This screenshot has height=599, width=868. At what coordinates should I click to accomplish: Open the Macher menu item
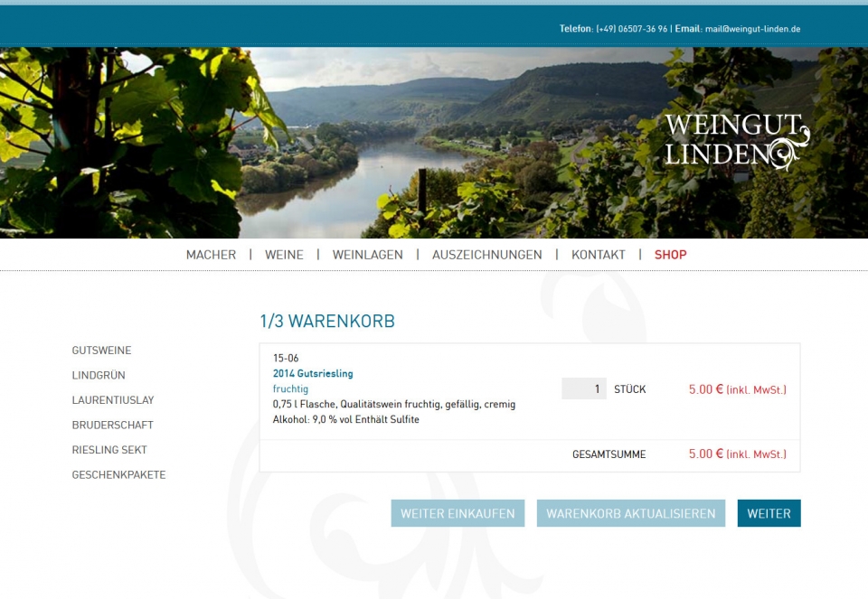click(x=211, y=255)
